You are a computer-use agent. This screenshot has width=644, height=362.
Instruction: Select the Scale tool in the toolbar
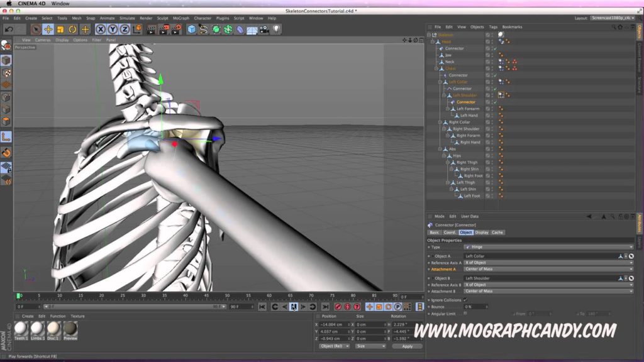(x=60, y=30)
